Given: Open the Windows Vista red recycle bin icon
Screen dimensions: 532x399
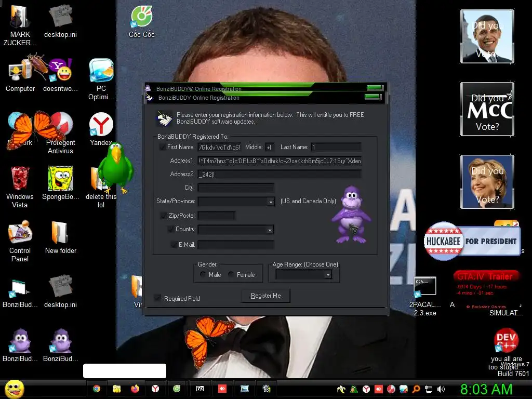Looking at the screenshot, I should (20, 187).
